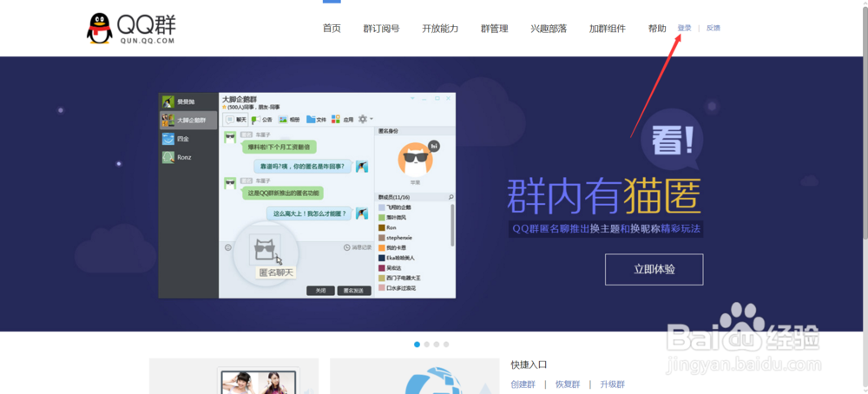Click the member search magnifier beside 群成员
The image size is (868, 394).
click(451, 197)
